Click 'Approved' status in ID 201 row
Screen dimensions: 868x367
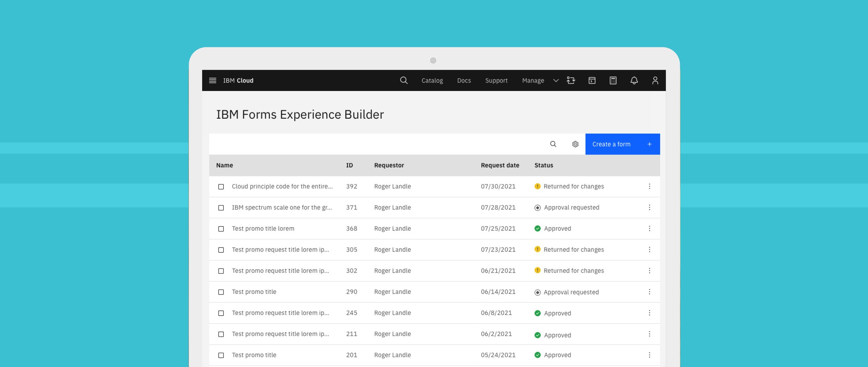click(x=557, y=355)
